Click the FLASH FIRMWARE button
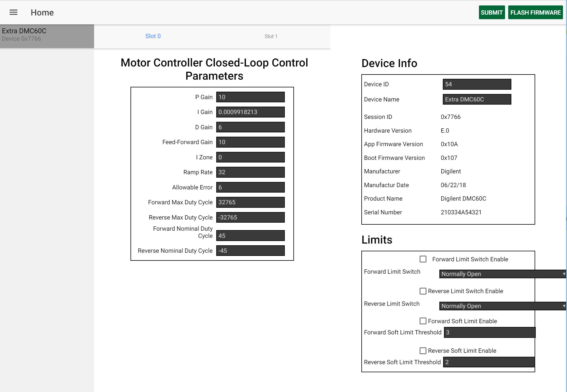 pos(535,13)
